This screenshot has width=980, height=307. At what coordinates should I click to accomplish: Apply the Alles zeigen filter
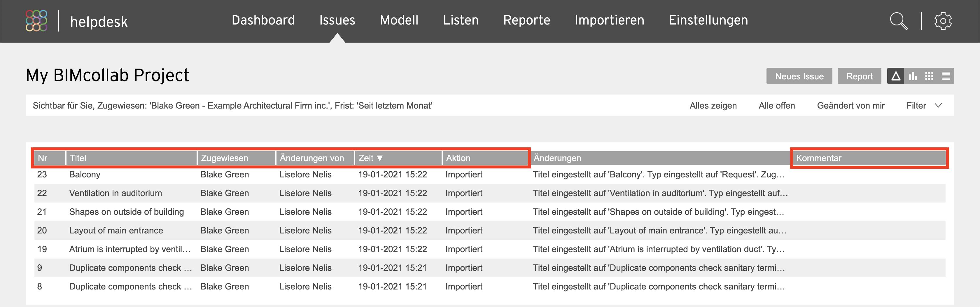pyautogui.click(x=713, y=105)
